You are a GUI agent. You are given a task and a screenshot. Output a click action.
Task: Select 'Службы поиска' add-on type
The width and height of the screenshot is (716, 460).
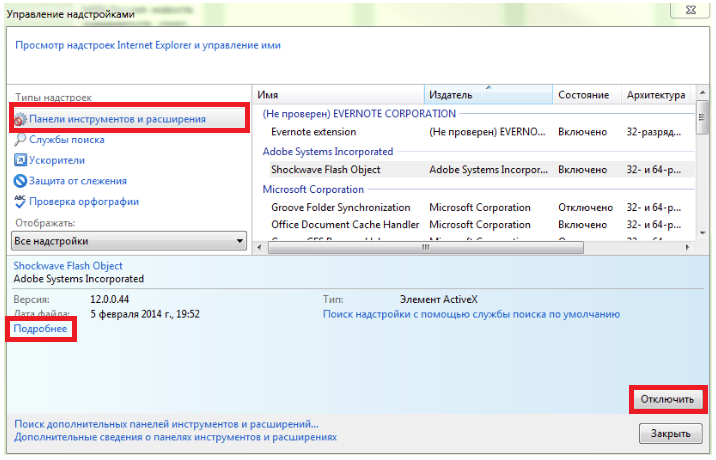tap(66, 140)
